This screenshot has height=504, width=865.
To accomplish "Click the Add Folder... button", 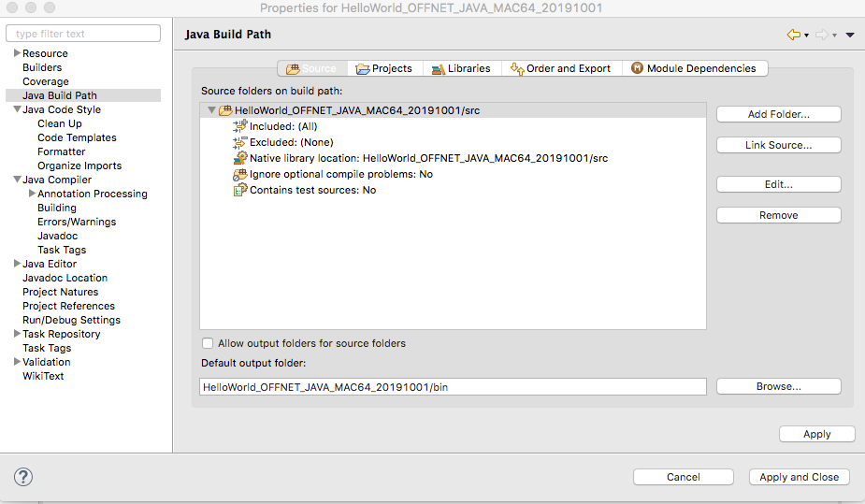I will pos(778,114).
